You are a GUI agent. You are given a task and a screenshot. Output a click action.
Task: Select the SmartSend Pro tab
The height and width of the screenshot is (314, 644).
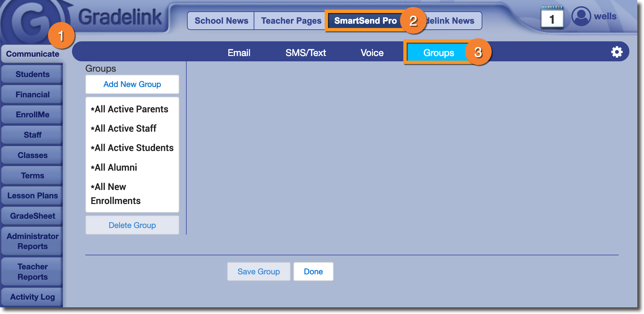[365, 21]
